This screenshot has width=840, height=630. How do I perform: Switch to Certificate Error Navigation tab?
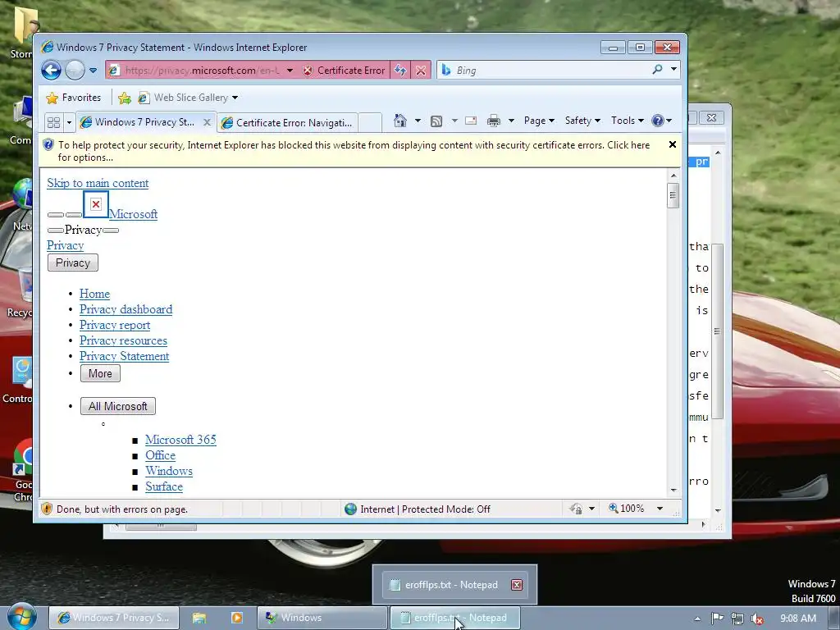click(x=288, y=123)
